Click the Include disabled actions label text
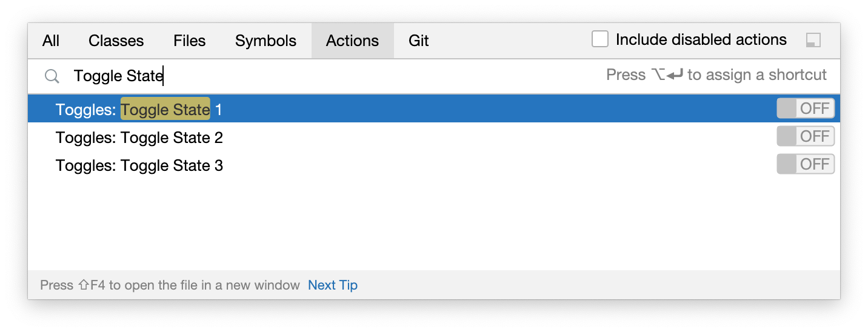 coord(701,39)
